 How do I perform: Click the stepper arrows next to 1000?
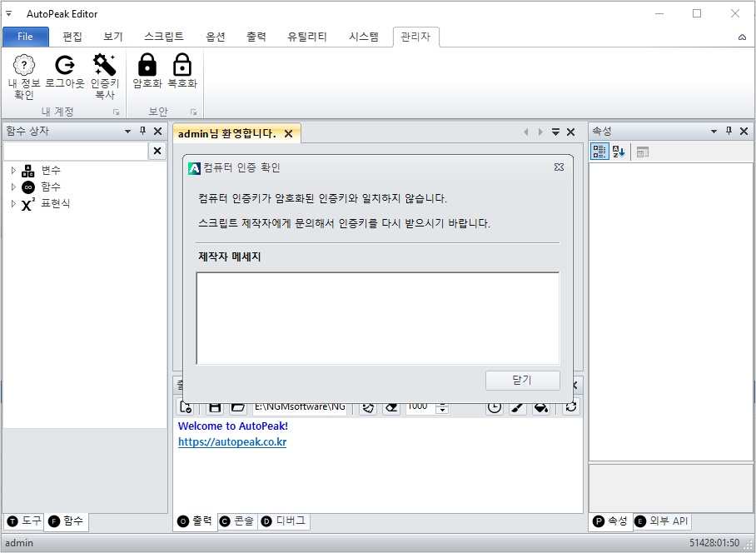click(x=442, y=408)
